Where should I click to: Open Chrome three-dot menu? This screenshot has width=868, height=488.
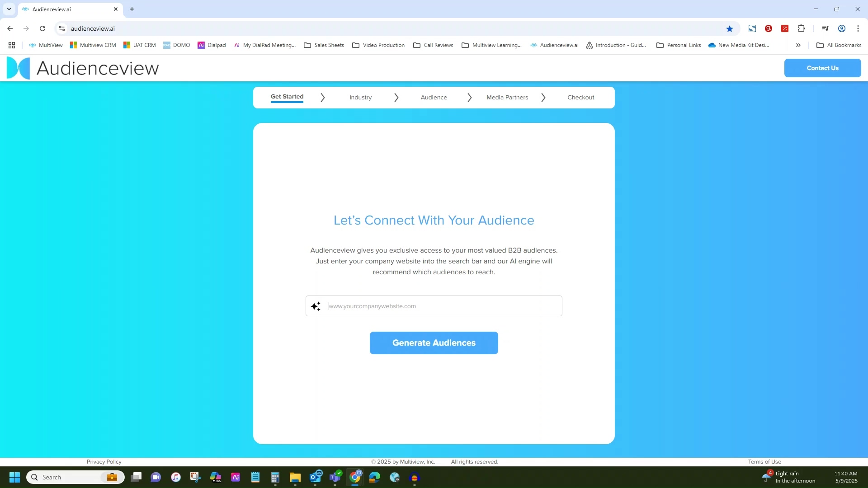tap(858, 28)
